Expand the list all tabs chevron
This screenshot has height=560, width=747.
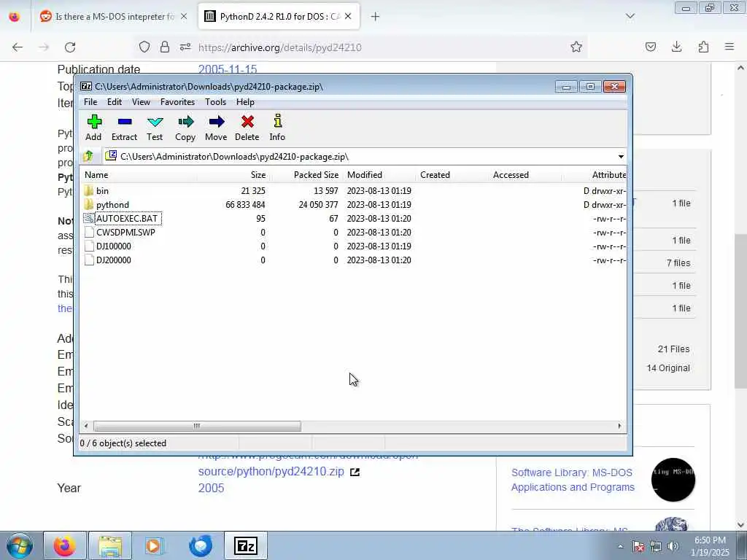click(630, 17)
